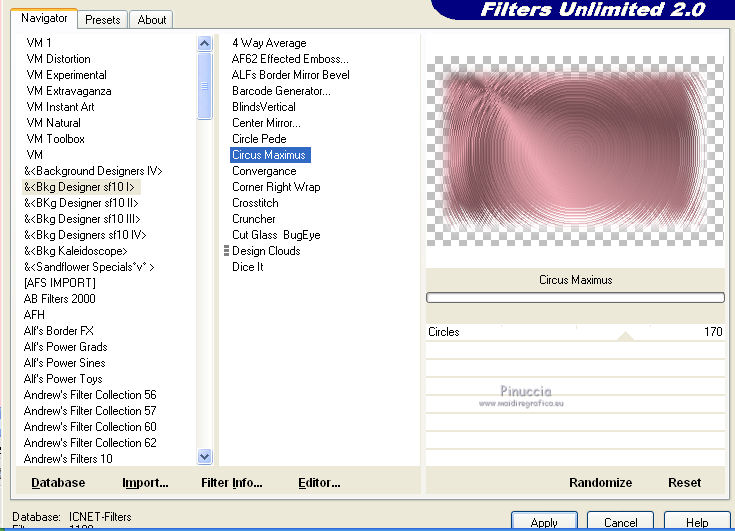Click the progress bar under Circus Maximus
This screenshot has height=531, width=735.
pos(575,298)
